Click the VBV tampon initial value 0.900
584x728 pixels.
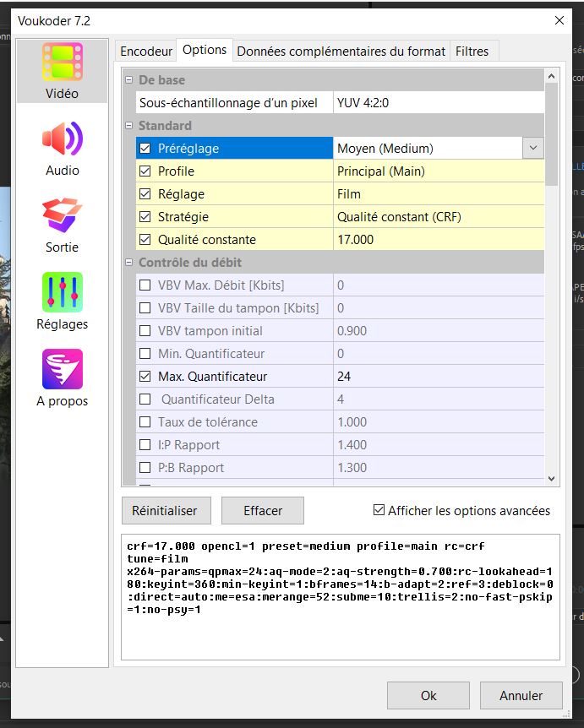coord(439,330)
